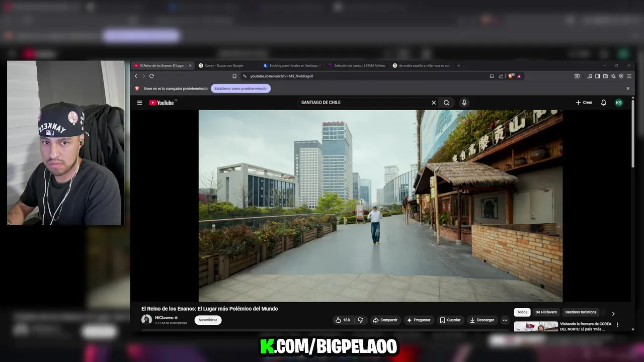
Task: Open the K9 account avatar menu
Action: pos(619,103)
